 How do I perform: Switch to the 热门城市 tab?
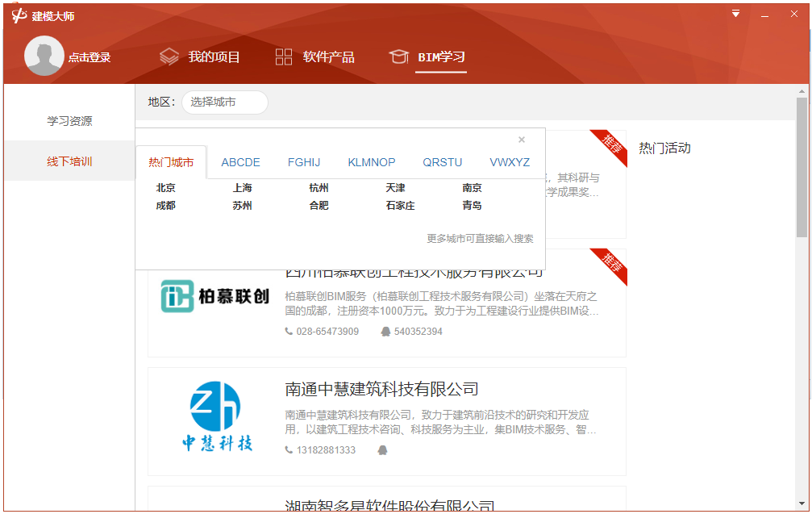171,162
